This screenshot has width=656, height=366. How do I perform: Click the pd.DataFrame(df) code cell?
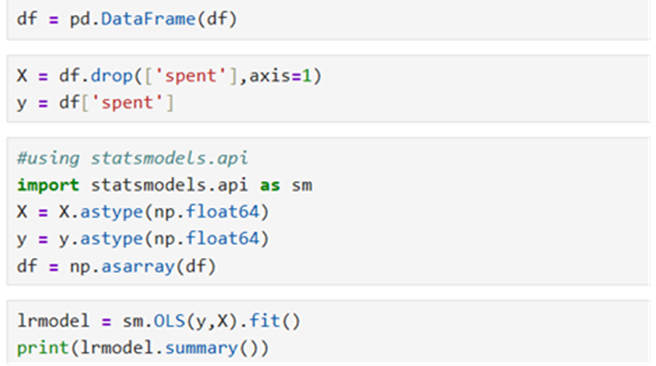pyautogui.click(x=328, y=20)
